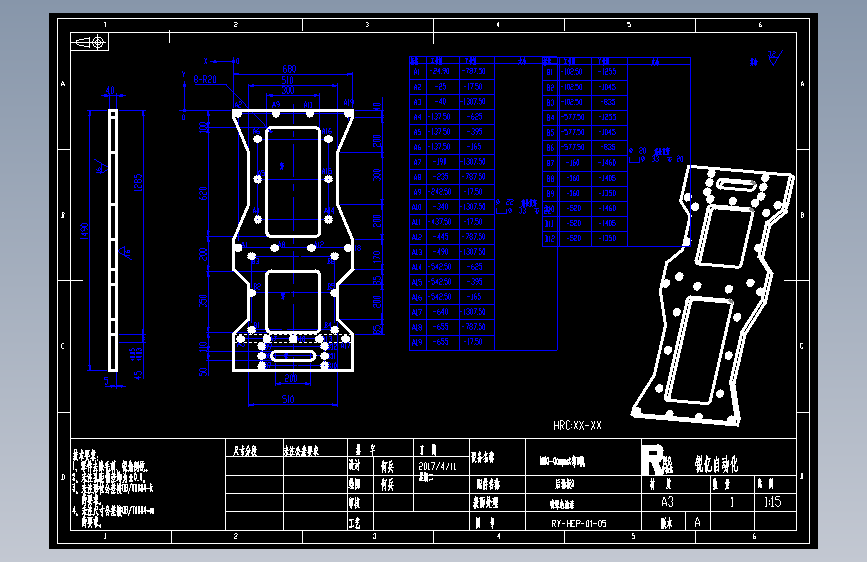The height and width of the screenshot is (562, 867).
Task: Click the -1307.50 Y value in row A3
Action: [473, 102]
